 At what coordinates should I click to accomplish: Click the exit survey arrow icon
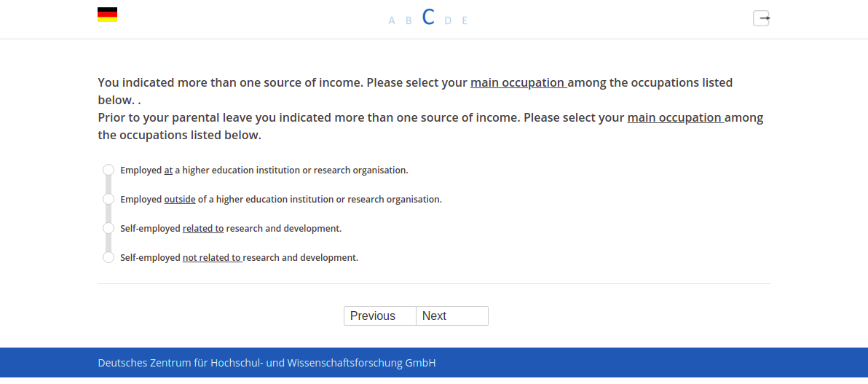coord(761,18)
